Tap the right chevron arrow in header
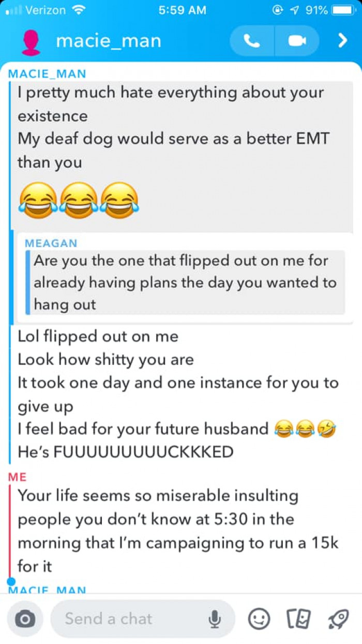Viewport: 362px width, 644px height. tap(342, 41)
